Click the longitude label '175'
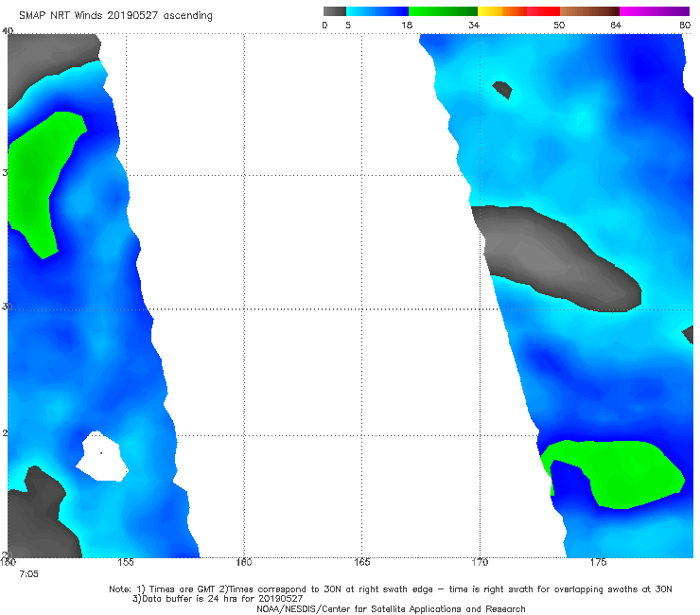The height and width of the screenshot is (615, 700). click(598, 562)
